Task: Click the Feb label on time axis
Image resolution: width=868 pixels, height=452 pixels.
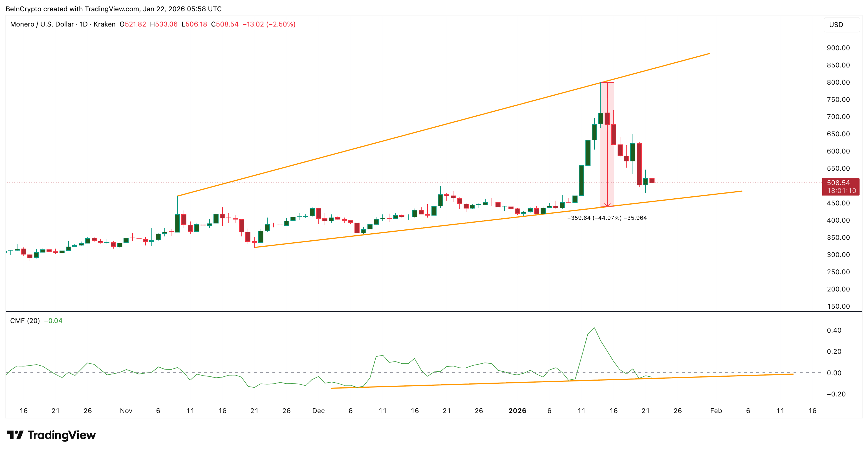Action: 716,411
